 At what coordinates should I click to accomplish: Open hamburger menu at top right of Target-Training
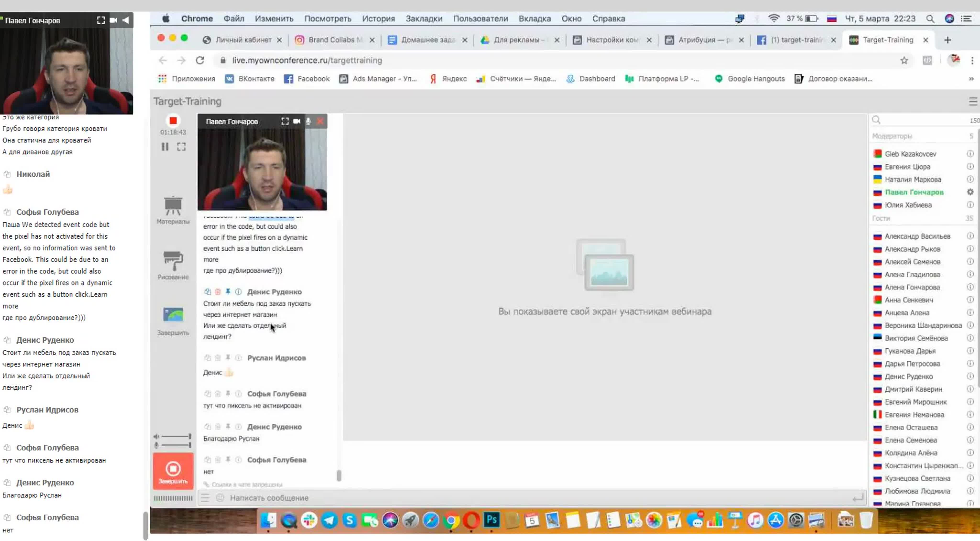[972, 101]
